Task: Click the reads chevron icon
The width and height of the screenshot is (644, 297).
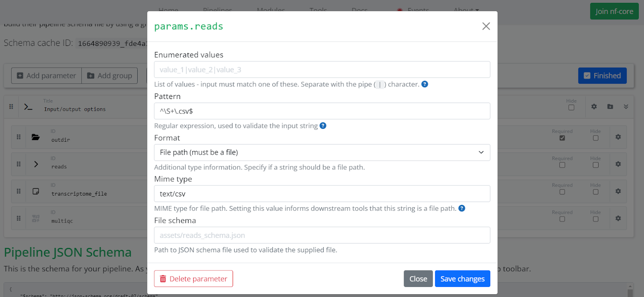Action: tap(36, 164)
